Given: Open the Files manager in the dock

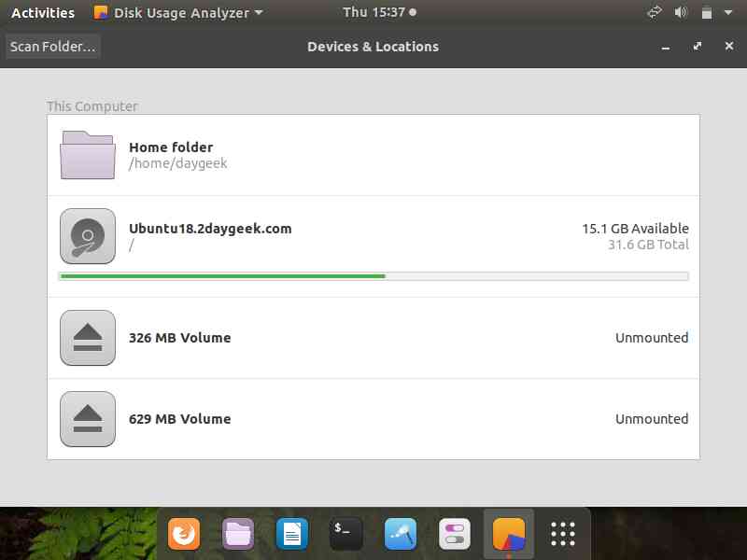Looking at the screenshot, I should [x=238, y=534].
